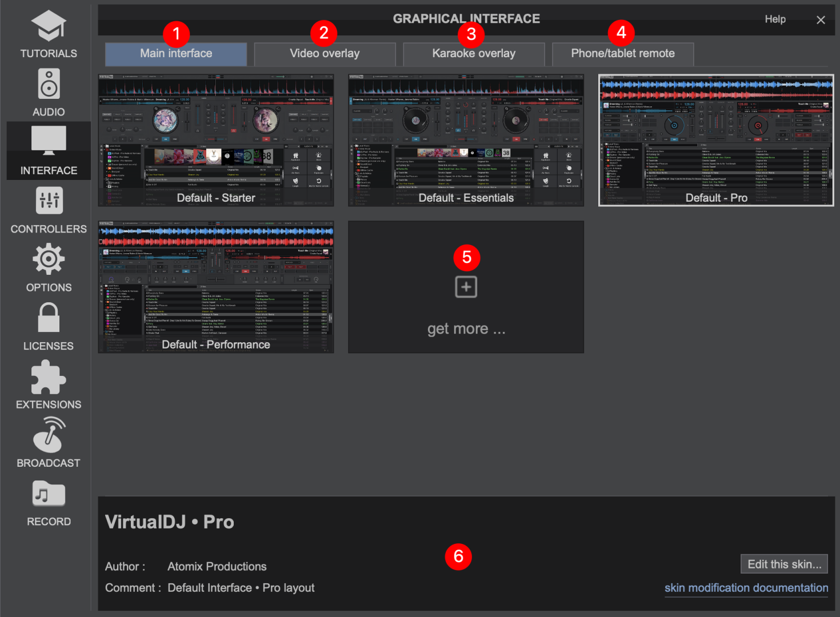Click the Edit this skin button

tap(784, 564)
